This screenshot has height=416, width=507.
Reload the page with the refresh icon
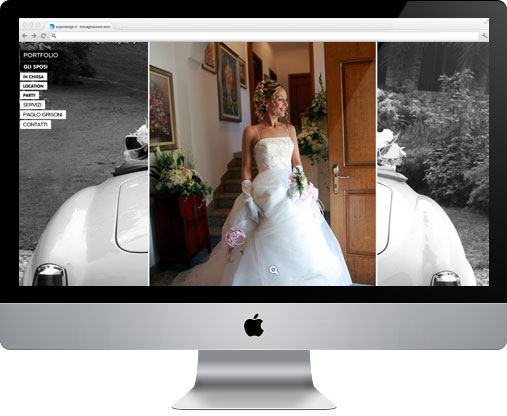(x=43, y=36)
